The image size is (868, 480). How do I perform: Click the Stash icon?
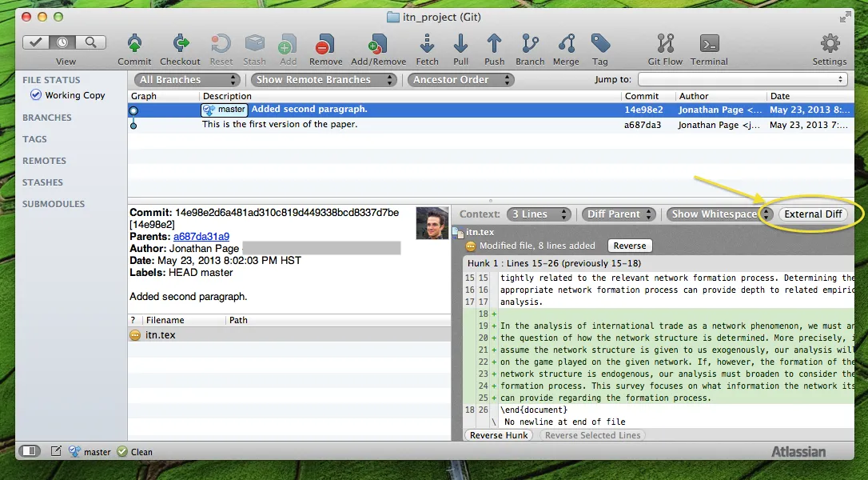tap(254, 44)
